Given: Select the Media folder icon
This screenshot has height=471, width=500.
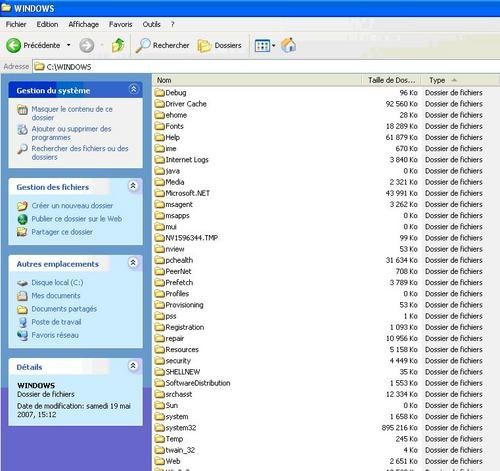Looking at the screenshot, I should [160, 182].
